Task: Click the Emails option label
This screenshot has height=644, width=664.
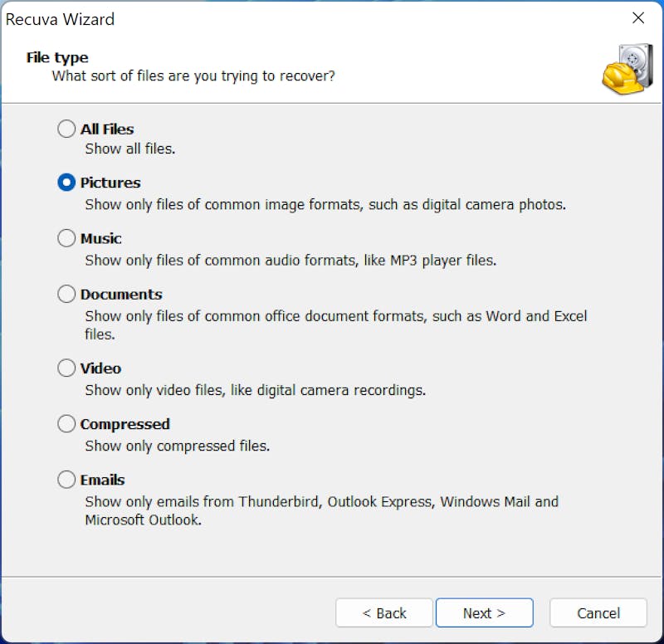Action: click(x=102, y=480)
